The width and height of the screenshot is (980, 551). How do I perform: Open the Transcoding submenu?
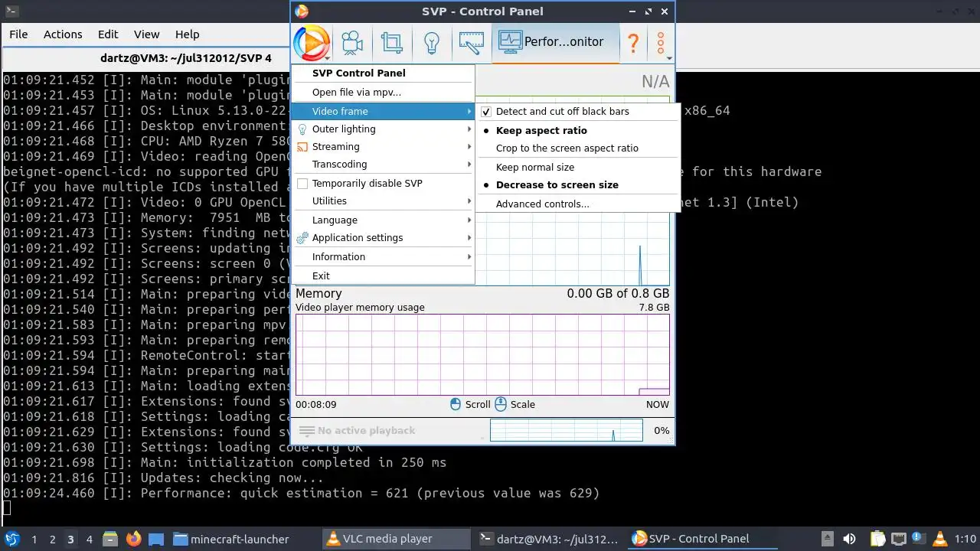tap(383, 164)
